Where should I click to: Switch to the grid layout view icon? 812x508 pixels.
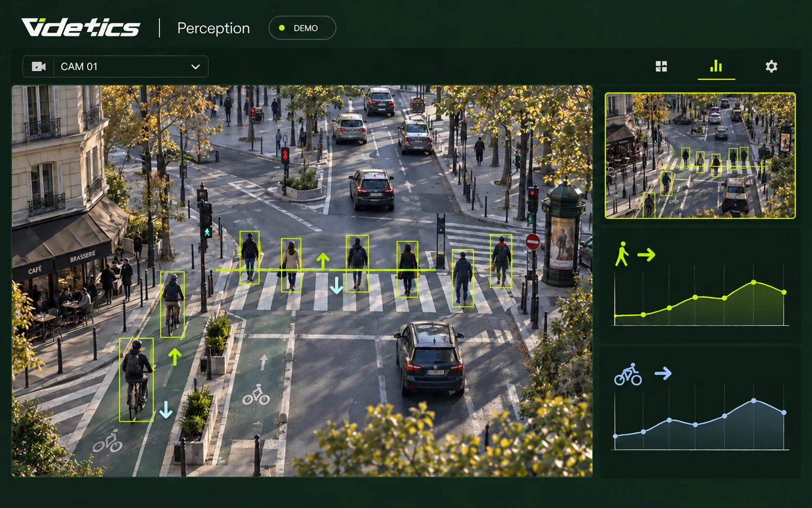[x=661, y=66]
